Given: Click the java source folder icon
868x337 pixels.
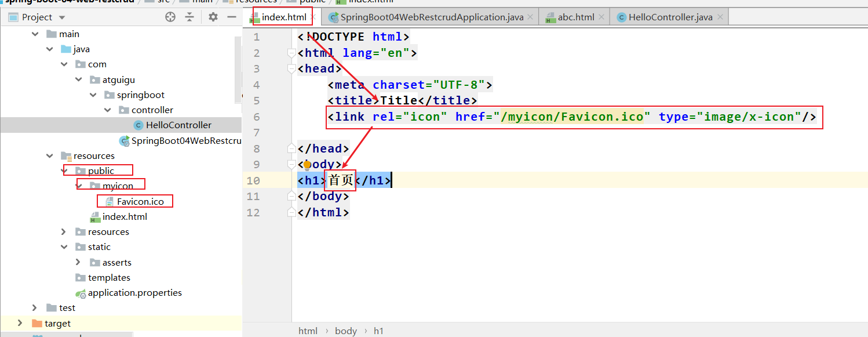Looking at the screenshot, I should click(x=66, y=49).
